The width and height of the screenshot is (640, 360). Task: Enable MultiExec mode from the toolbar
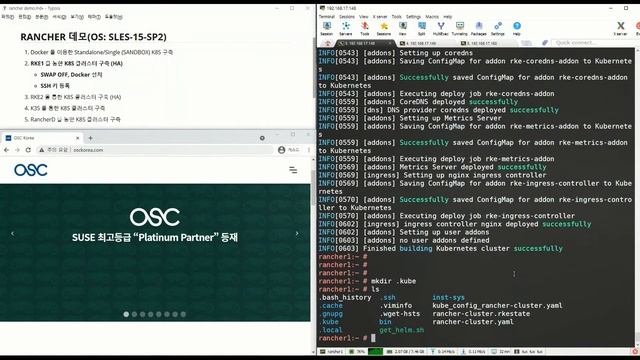coord(440,29)
